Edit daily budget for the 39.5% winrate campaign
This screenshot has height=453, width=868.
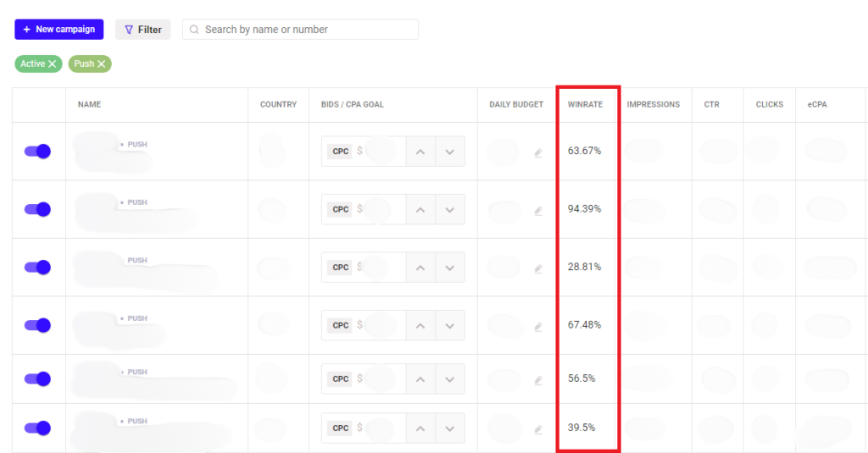538,429
